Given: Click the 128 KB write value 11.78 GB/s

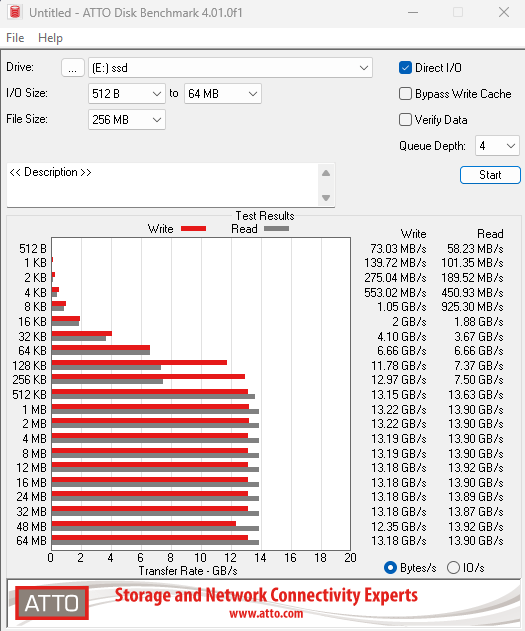Looking at the screenshot, I should pyautogui.click(x=399, y=366).
